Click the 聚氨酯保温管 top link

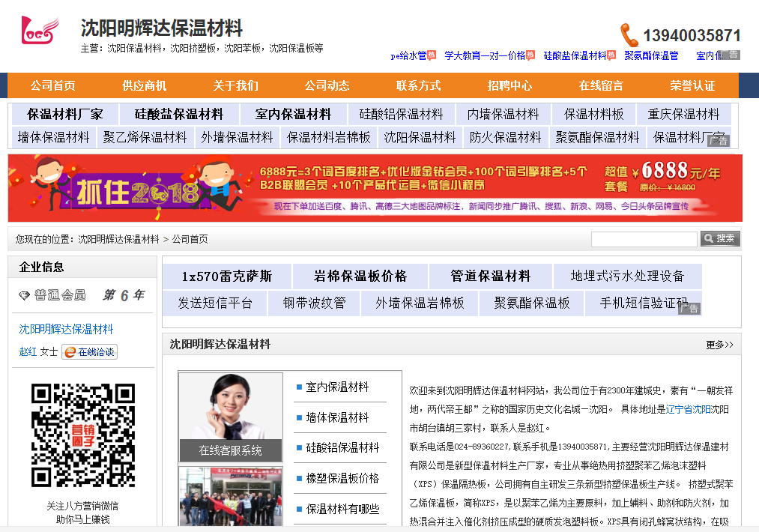click(x=651, y=55)
